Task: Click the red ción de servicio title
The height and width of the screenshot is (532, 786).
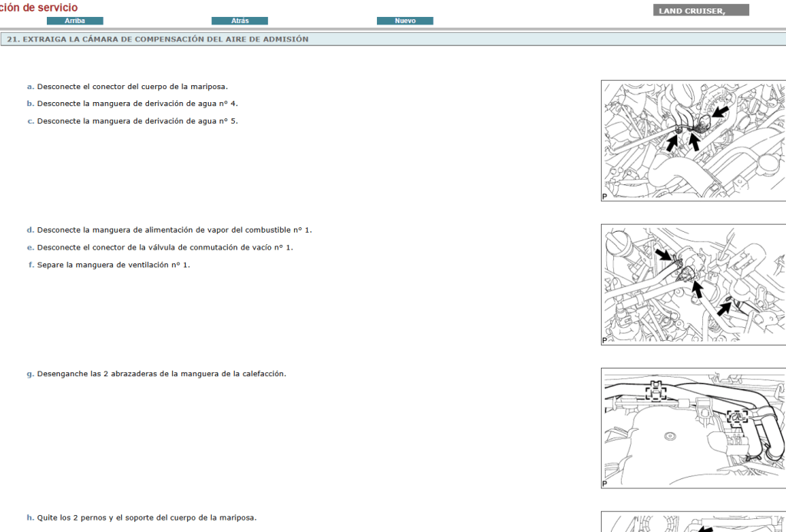Action: coord(38,6)
